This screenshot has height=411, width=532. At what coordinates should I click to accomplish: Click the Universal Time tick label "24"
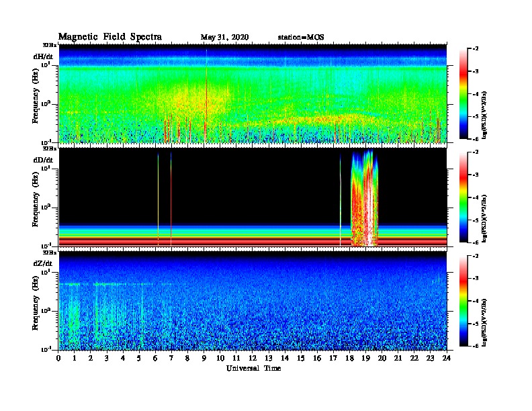447,359
